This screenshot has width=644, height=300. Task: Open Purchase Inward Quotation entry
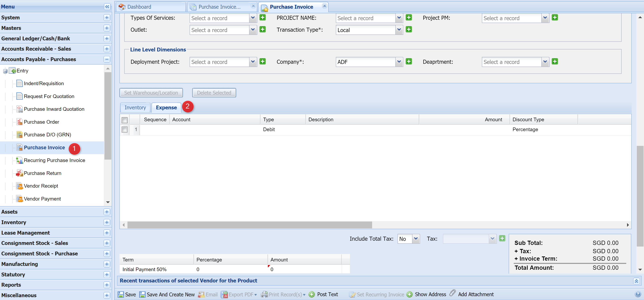(54, 109)
